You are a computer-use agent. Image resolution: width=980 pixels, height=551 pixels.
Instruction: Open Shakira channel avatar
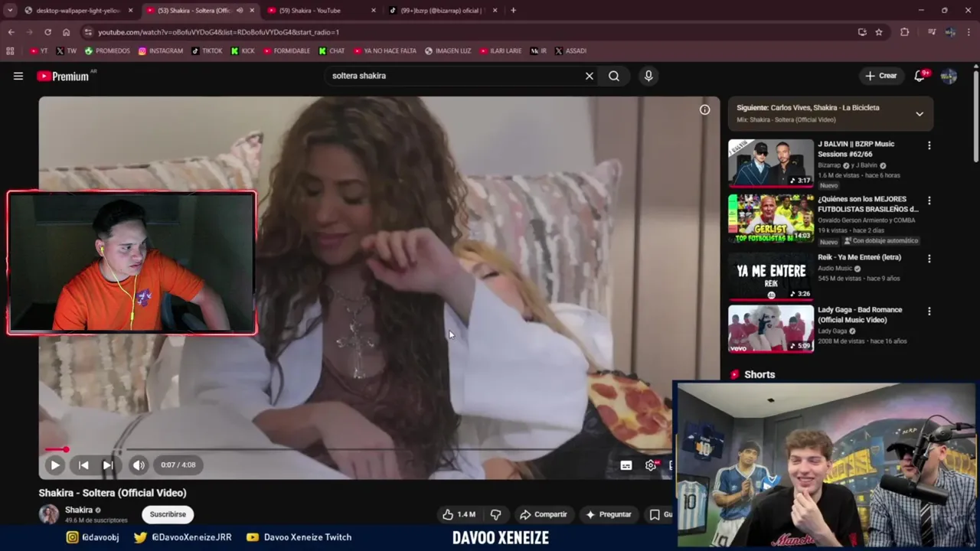[49, 514]
